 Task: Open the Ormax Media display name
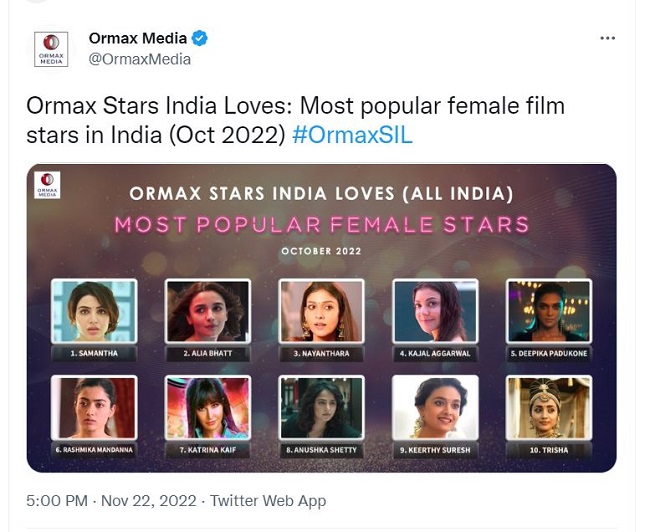pos(138,39)
